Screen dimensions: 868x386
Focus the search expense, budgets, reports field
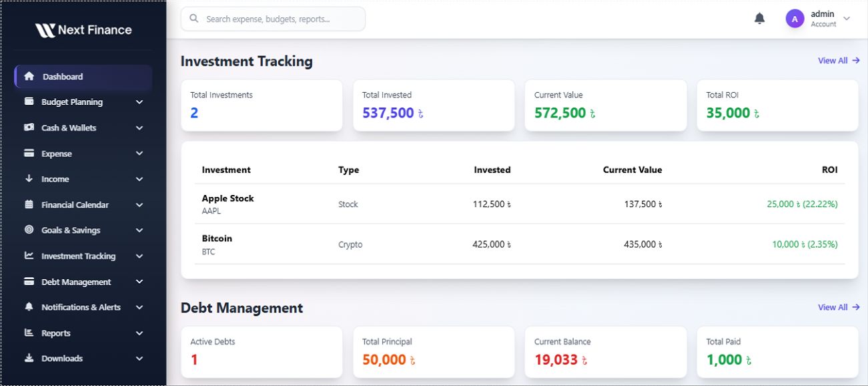pyautogui.click(x=273, y=19)
